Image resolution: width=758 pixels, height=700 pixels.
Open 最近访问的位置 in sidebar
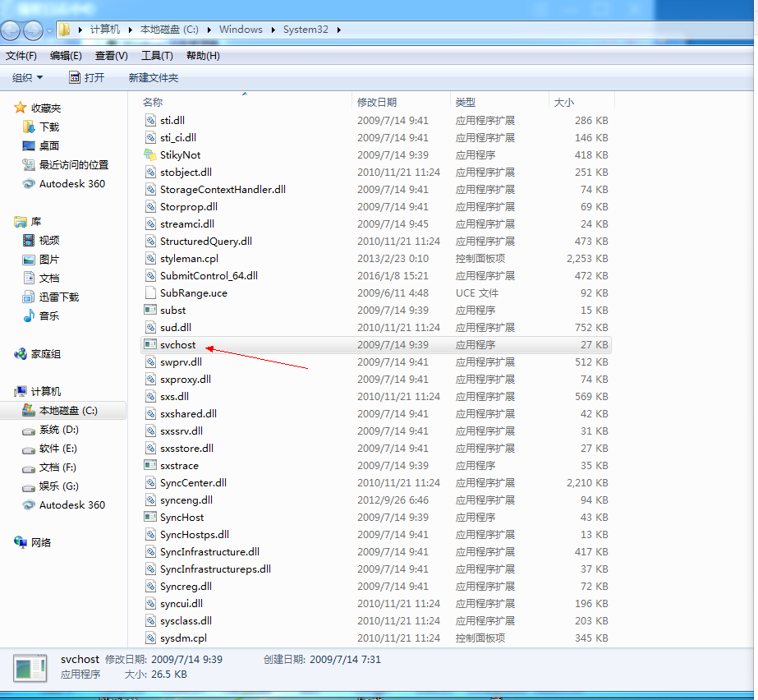[73, 164]
